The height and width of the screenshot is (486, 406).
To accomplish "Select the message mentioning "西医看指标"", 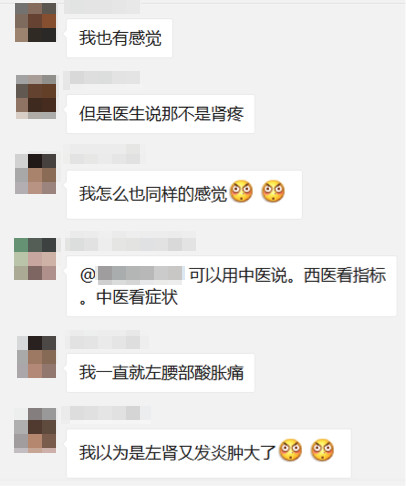I will click(x=232, y=286).
